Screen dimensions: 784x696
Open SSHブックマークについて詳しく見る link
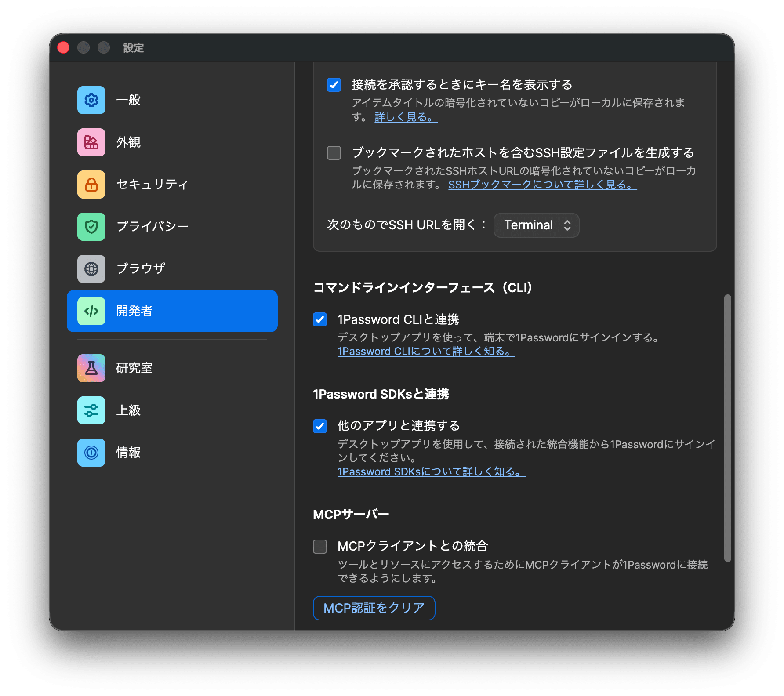tap(543, 185)
